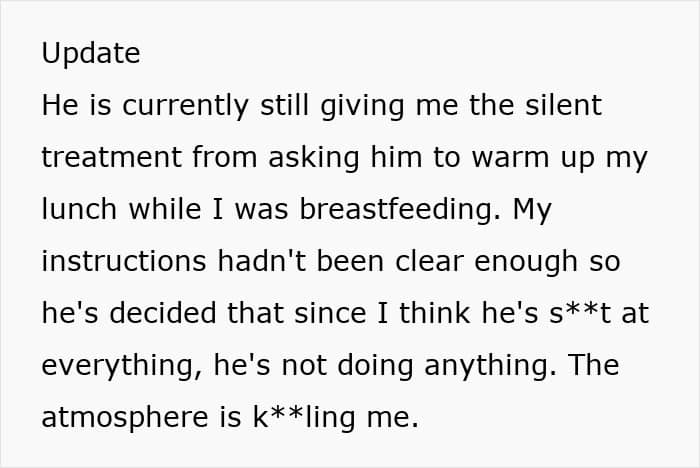Viewport: 700px width, 468px height.
Task: Click the word "treatment"
Action: [112, 158]
